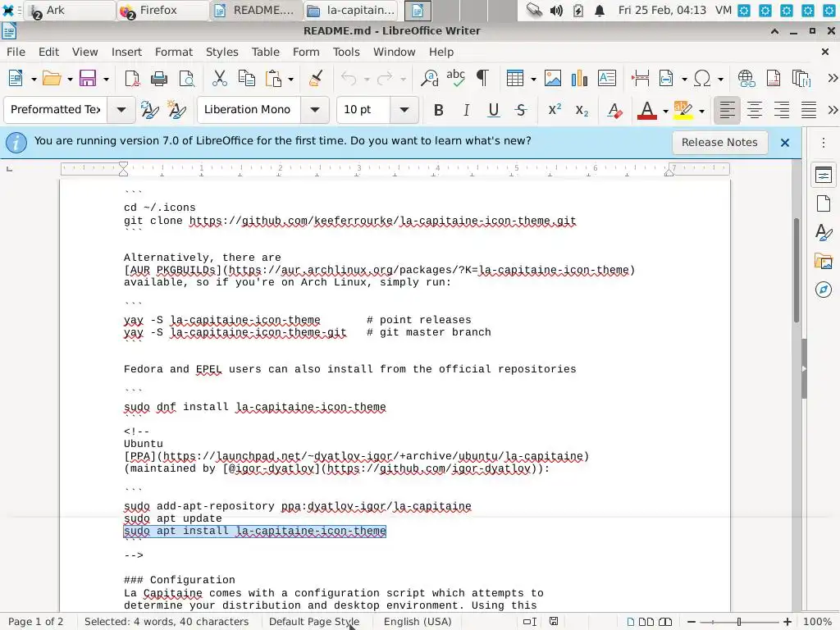Viewport: 840px width, 630px height.
Task: Clear direct formatting
Action: tap(614, 111)
